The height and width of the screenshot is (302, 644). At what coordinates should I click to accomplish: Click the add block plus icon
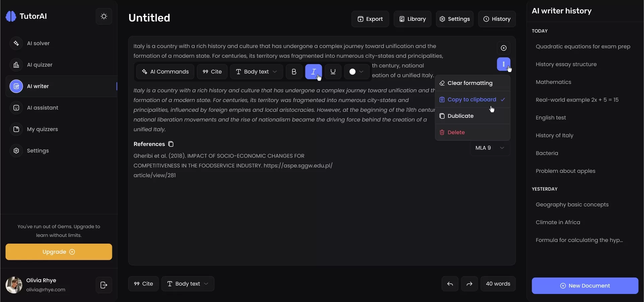(504, 48)
